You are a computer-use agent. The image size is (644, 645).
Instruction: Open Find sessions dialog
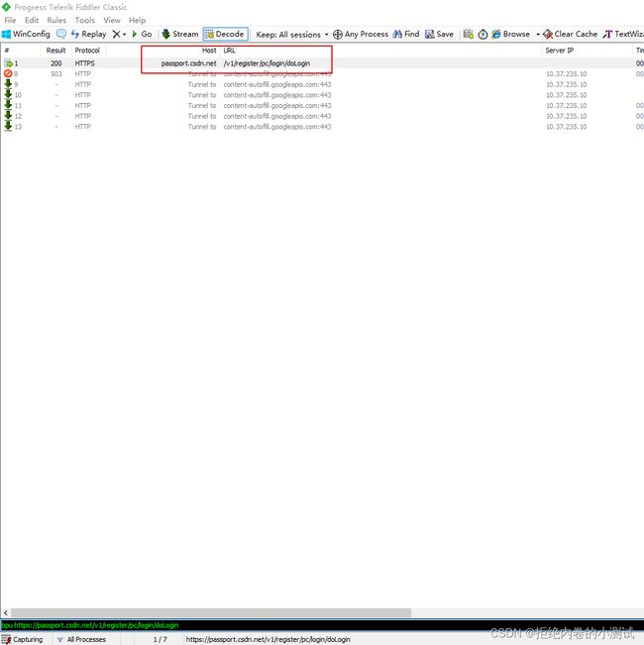[x=406, y=34]
